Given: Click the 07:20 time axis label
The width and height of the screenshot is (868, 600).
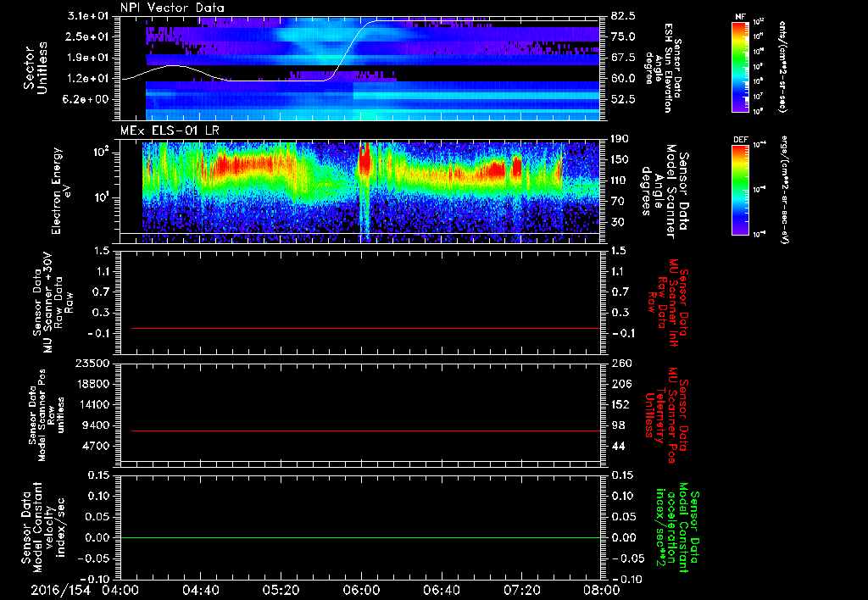Looking at the screenshot, I should [x=522, y=589].
